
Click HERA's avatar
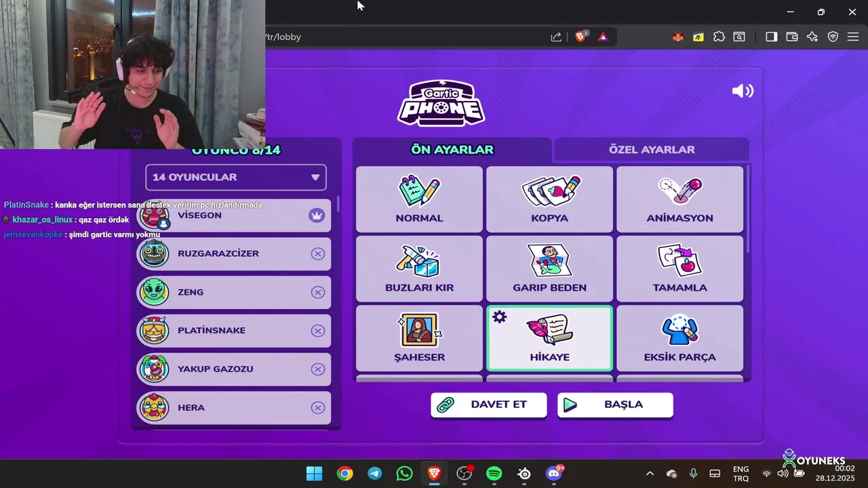[154, 407]
